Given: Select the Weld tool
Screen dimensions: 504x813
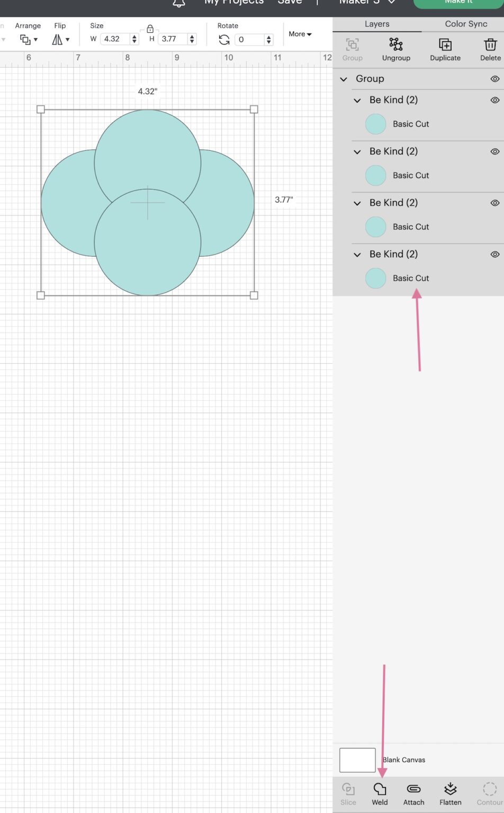Looking at the screenshot, I should pyautogui.click(x=380, y=793).
